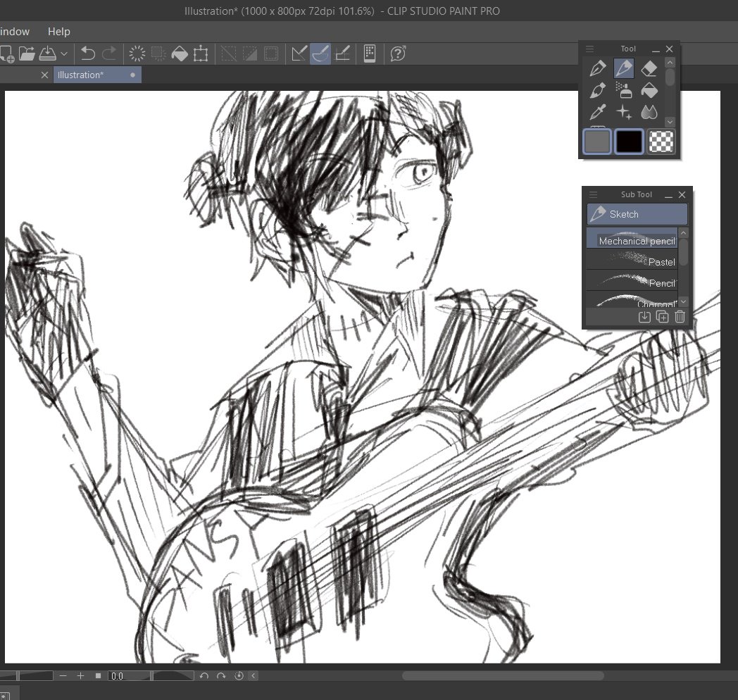Open the Tool palette hamburger menu
Screen dimensions: 738x700
(x=589, y=49)
